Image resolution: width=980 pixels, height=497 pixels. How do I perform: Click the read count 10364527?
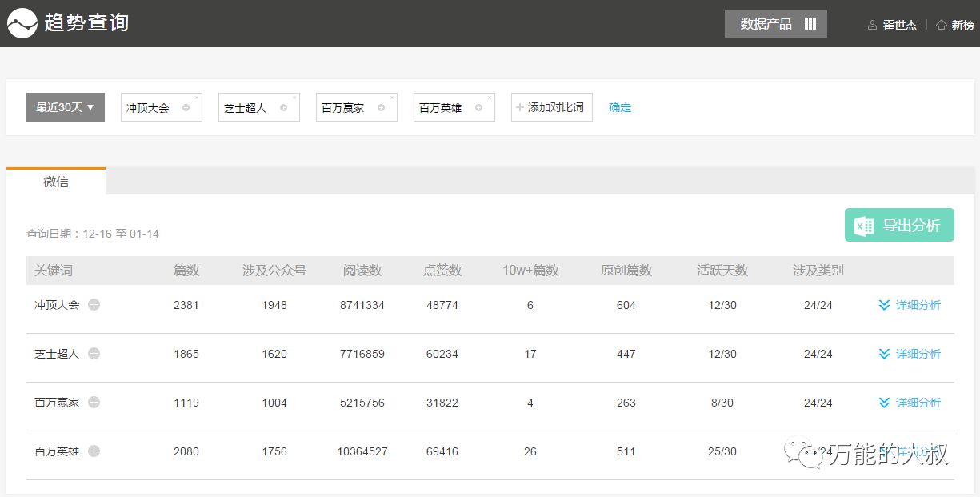tap(362, 451)
